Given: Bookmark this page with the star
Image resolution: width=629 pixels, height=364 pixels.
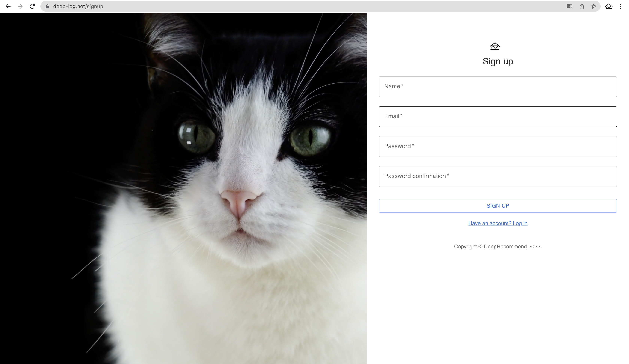Looking at the screenshot, I should [x=594, y=7].
